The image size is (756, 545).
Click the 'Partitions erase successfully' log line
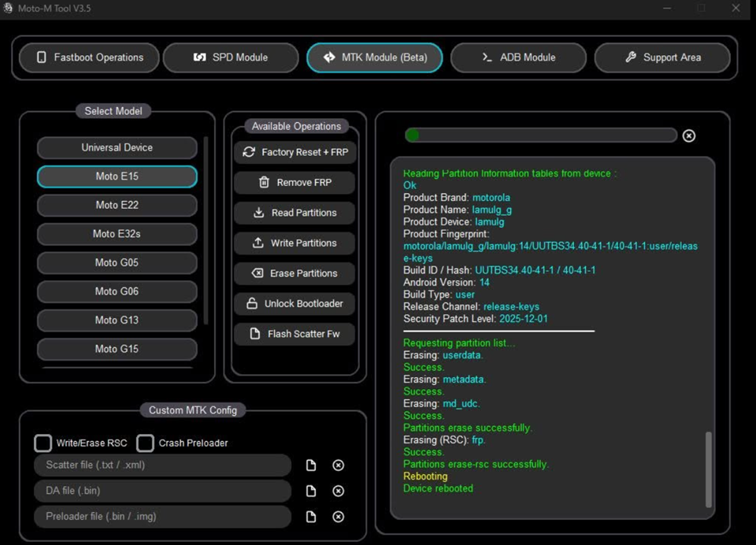point(468,428)
